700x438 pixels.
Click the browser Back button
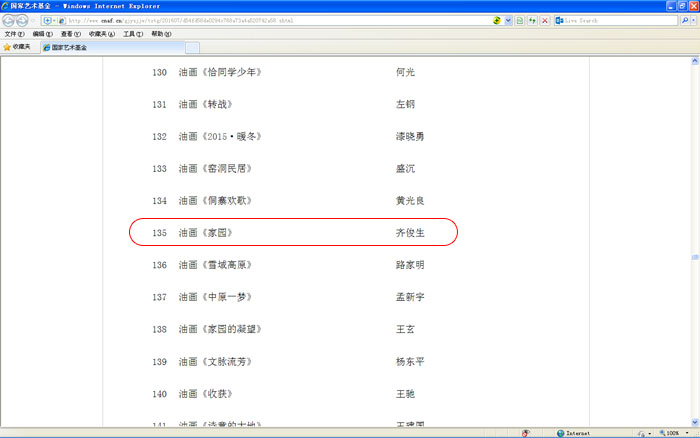tap(8, 20)
